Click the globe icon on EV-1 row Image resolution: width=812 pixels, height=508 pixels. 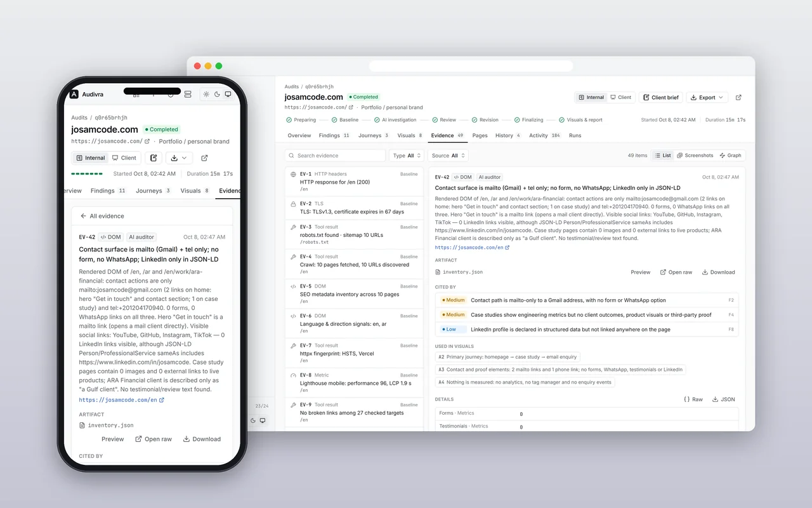tap(293, 174)
